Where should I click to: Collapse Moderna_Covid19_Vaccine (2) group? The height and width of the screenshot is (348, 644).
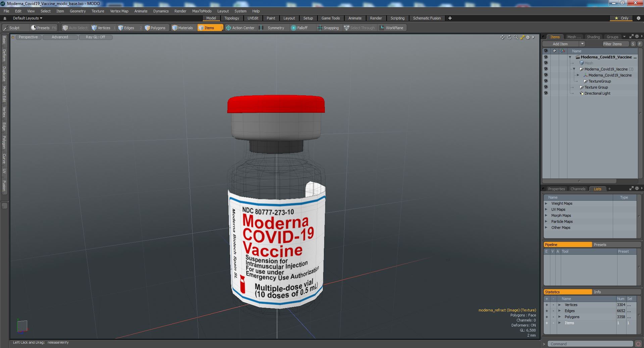[574, 69]
